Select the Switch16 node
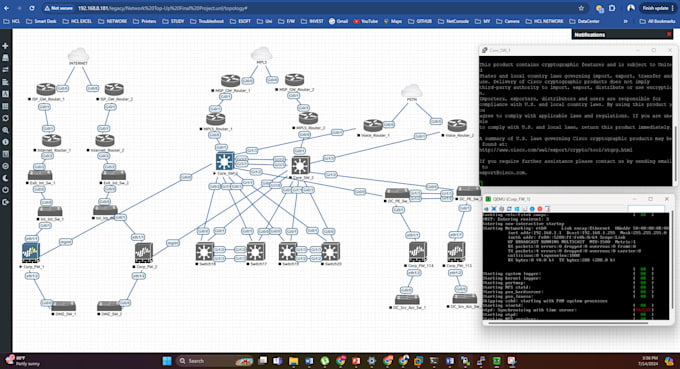Screen dimensions: 680x369 click(205, 251)
